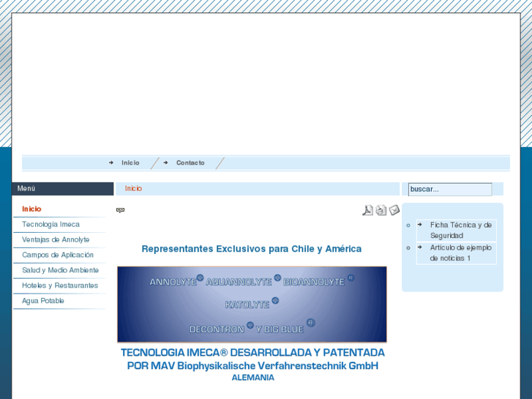The image size is (532, 399).
Task: Click the TECNOLOGIA IMECA® DESARROLLADA heading text
Action: tap(252, 353)
